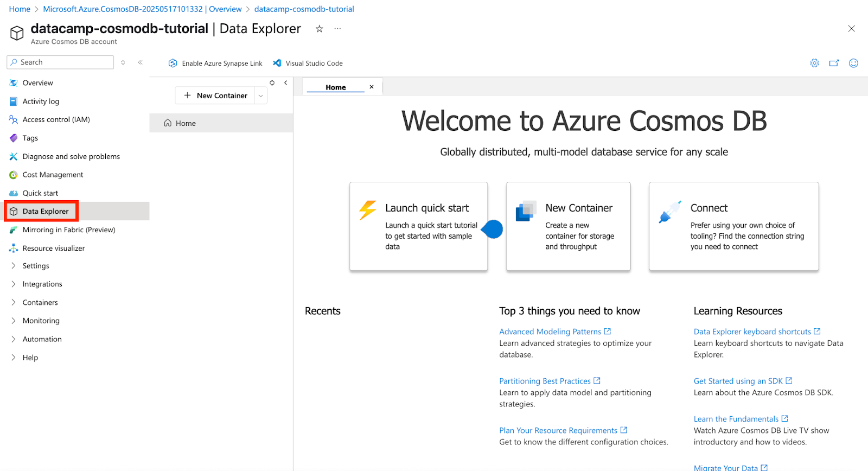Screen dimensions: 868x471
Task: Click the Data Explorer cube icon
Action: point(14,212)
